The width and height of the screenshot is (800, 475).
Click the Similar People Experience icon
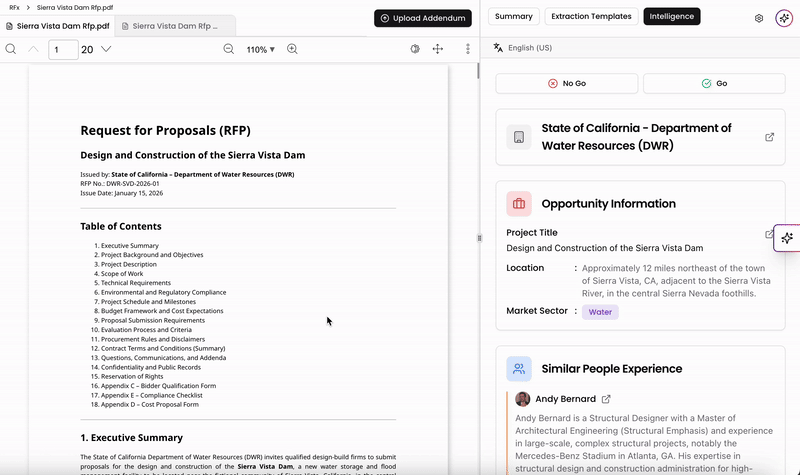tap(519, 369)
